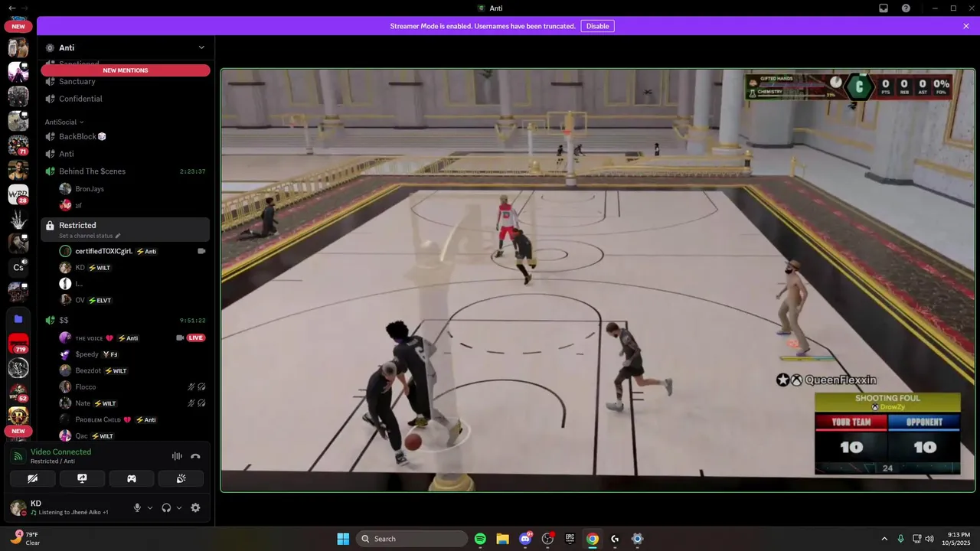The height and width of the screenshot is (551, 980).
Task: Open microphone input options arrow
Action: [x=150, y=507]
